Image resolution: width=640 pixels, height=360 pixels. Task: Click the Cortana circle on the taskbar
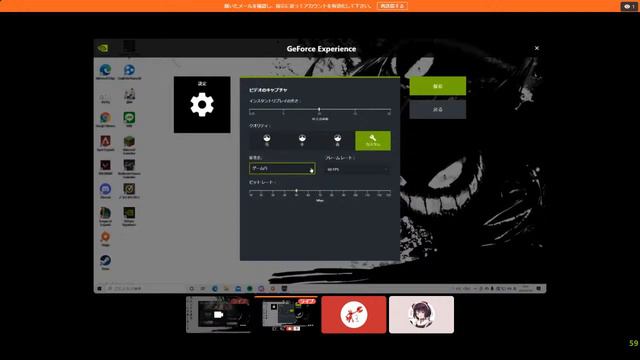coord(191,289)
